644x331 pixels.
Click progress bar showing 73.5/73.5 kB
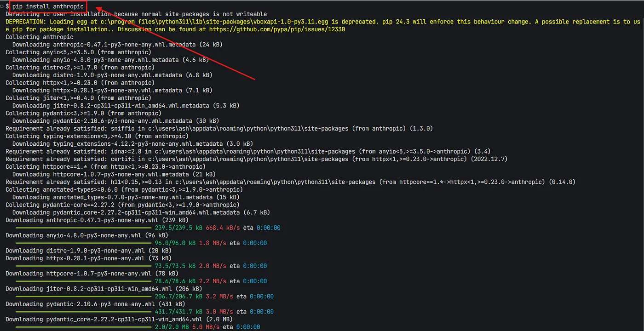(83, 266)
